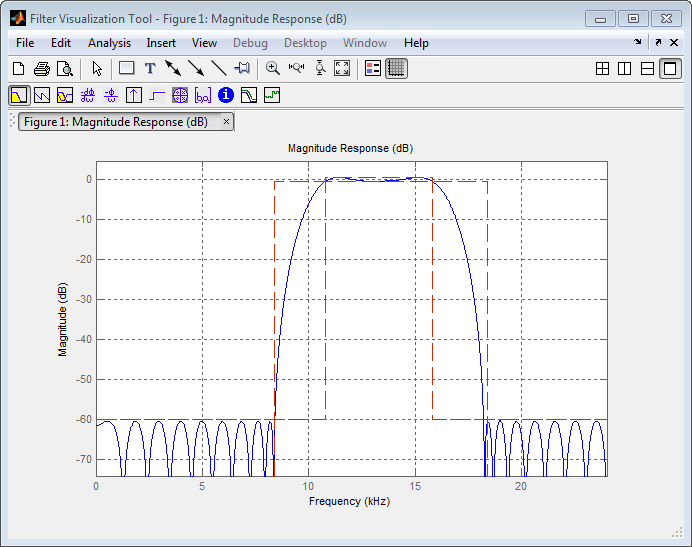Image resolution: width=692 pixels, height=547 pixels.
Task: Show the Step Response plot
Action: tap(157, 96)
